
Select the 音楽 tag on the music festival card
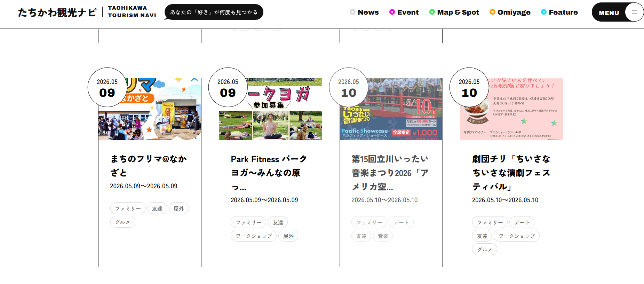pos(383,236)
